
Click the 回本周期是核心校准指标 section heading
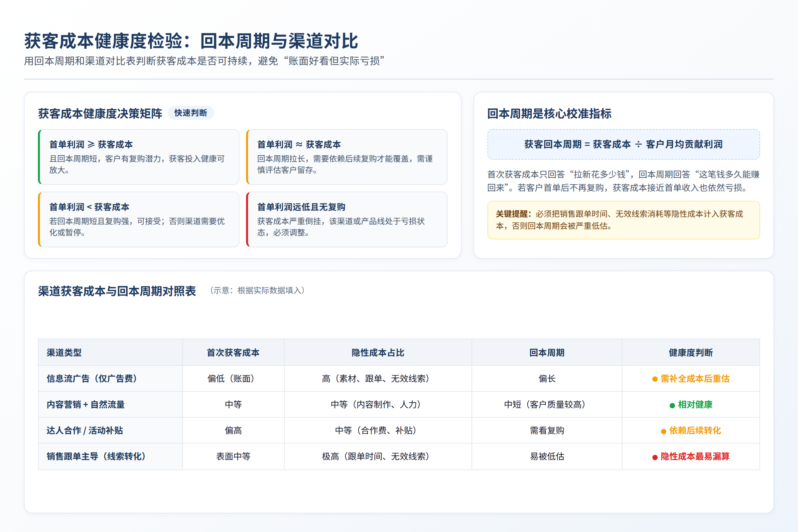(549, 113)
